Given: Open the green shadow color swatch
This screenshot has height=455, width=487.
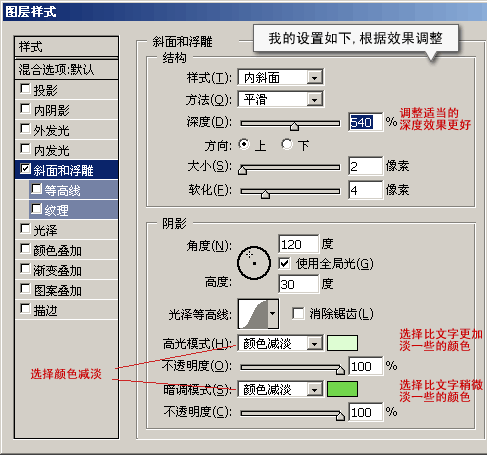Looking at the screenshot, I should pyautogui.click(x=342, y=389).
